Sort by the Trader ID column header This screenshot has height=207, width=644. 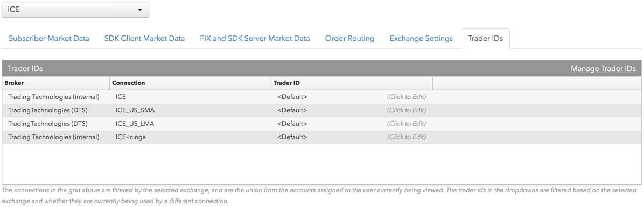pyautogui.click(x=352, y=83)
